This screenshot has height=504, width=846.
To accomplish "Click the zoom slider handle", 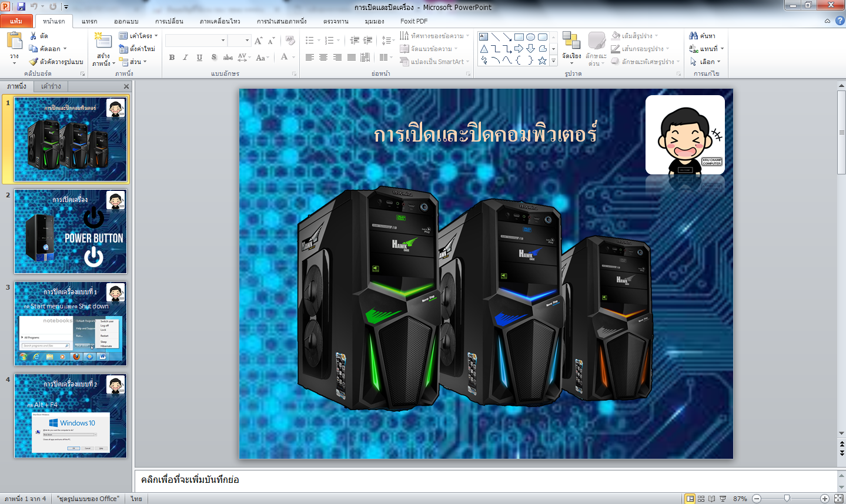I will [x=787, y=499].
